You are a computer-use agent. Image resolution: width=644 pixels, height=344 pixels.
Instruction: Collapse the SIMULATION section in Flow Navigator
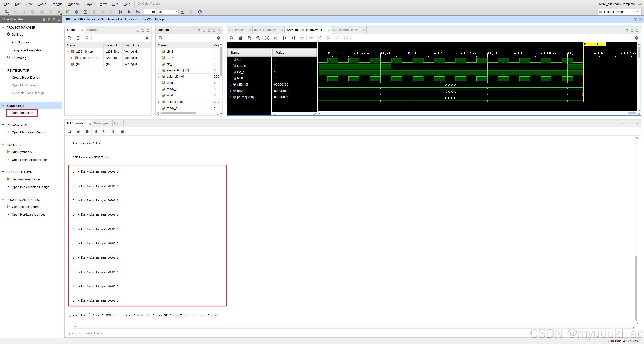(3, 106)
